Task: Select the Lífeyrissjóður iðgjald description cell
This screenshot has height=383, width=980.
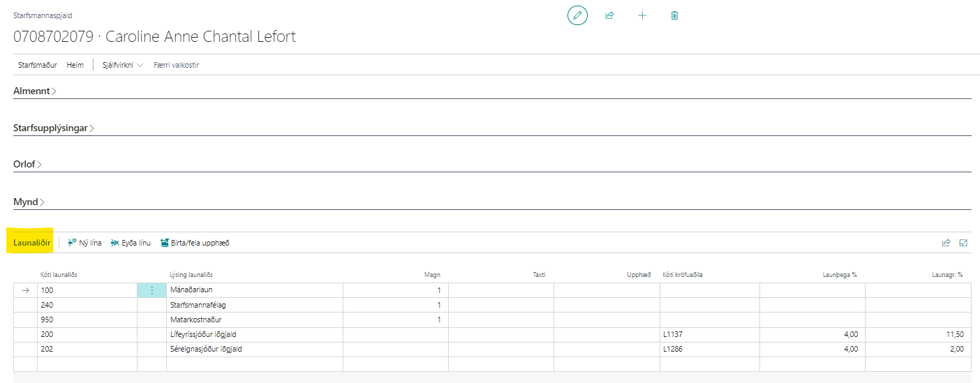Action: (x=254, y=334)
